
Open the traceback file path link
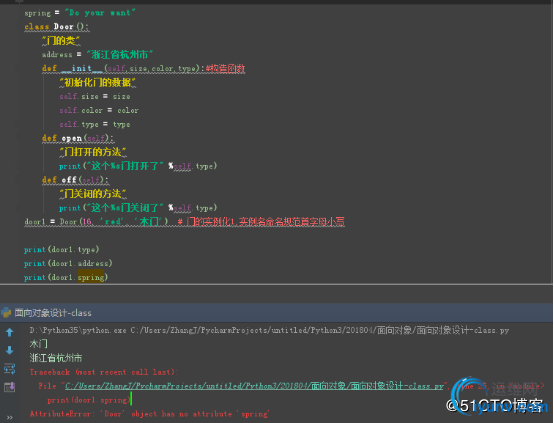pos(254,386)
